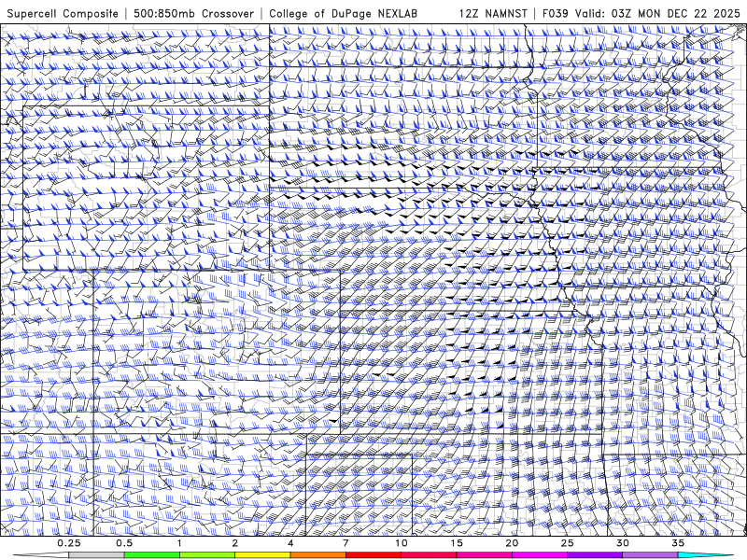Click the 0.25 legend value
This screenshot has height=560, width=747.
(69, 543)
